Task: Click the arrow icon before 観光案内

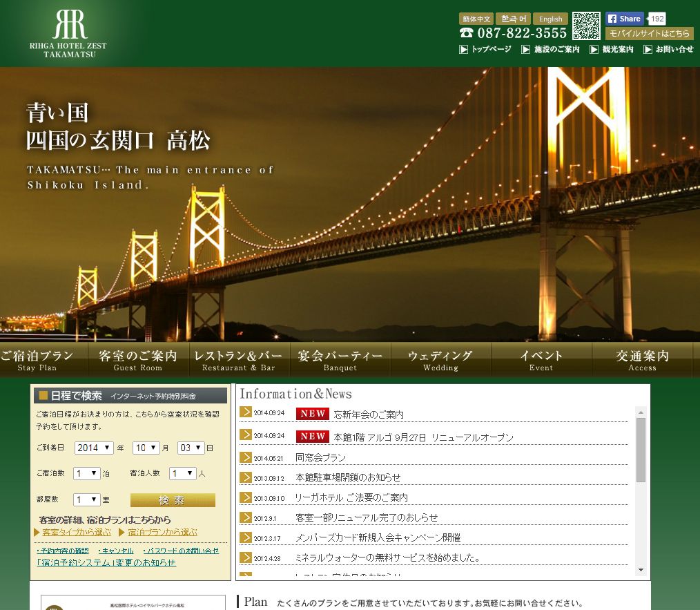Action: point(594,49)
